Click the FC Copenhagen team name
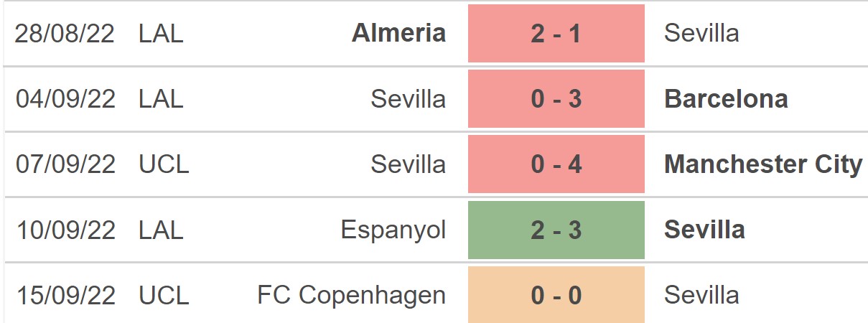The height and width of the screenshot is (323, 868). click(x=351, y=295)
